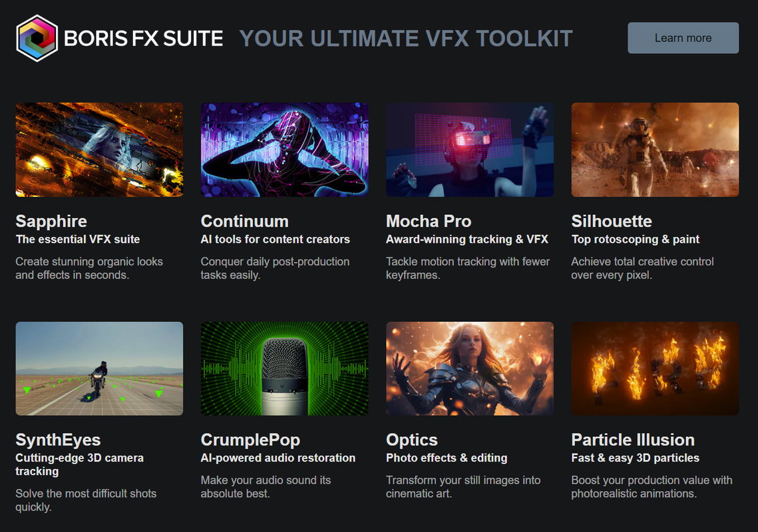Open the Continuum product thumbnail
This screenshot has height=532, width=758.
coord(285,150)
